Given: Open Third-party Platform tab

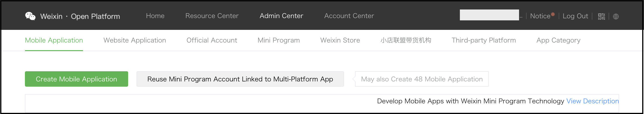Looking at the screenshot, I should (x=483, y=40).
